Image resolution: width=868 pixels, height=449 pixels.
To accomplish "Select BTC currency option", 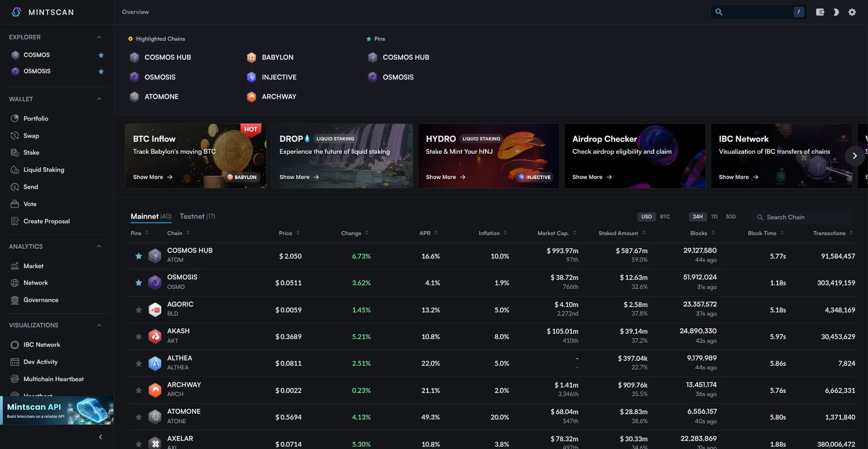I will pyautogui.click(x=665, y=217).
